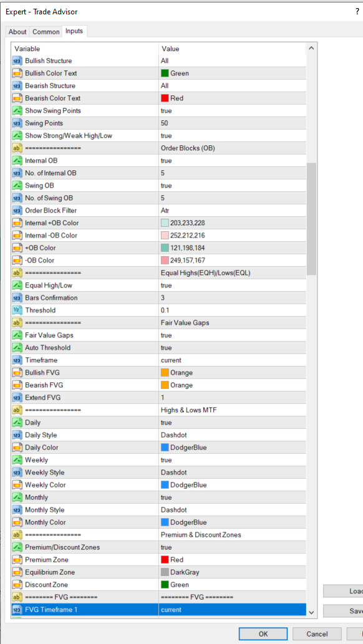Open the Bullish Structure All value dropdown

[x=233, y=61]
